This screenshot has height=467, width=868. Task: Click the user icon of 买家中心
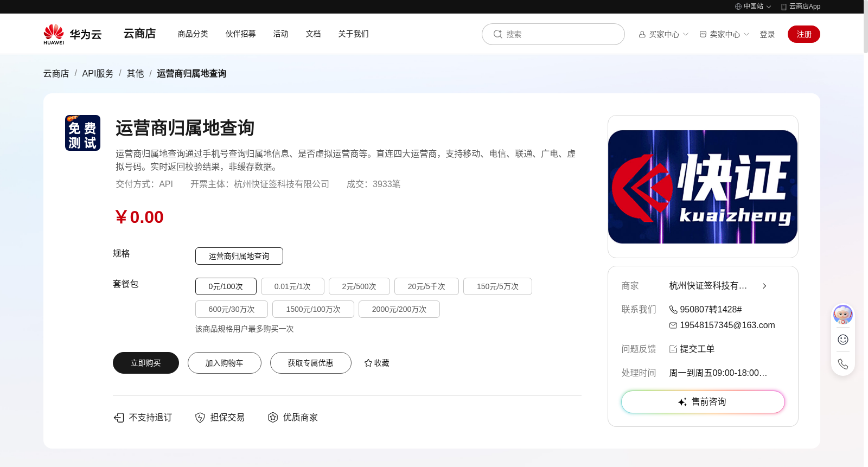point(642,34)
